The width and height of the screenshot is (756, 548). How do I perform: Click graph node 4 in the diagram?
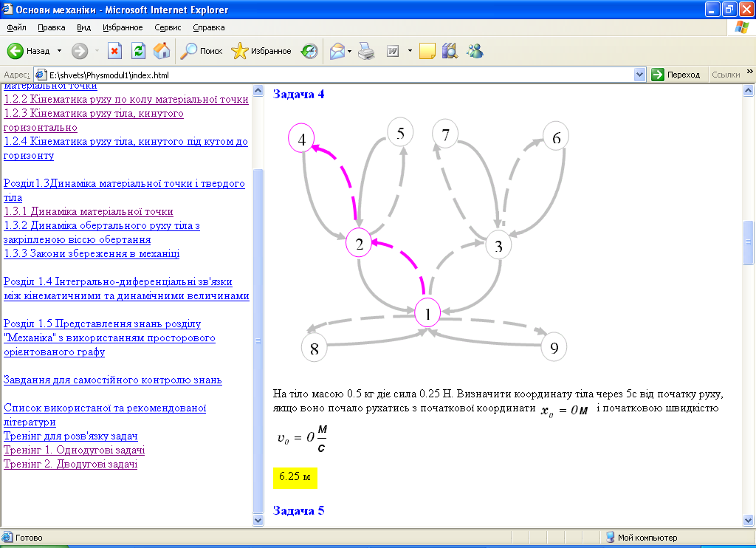301,138
